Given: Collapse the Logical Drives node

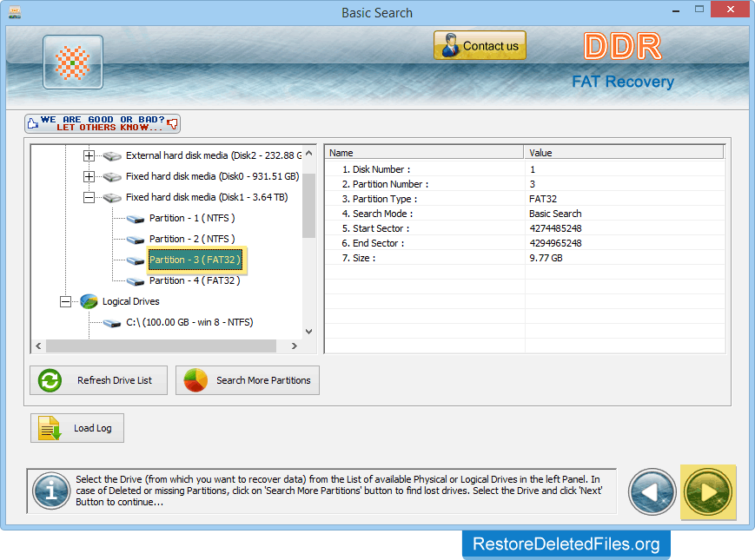Looking at the screenshot, I should point(65,301).
